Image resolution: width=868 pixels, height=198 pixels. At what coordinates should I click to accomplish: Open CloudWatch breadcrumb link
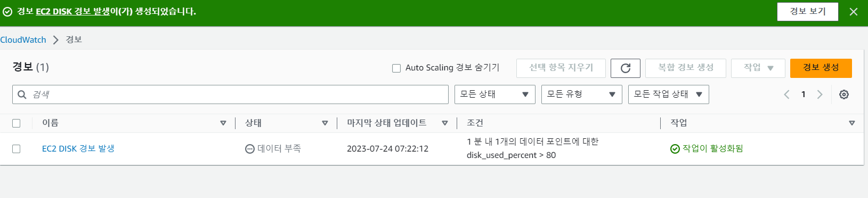[23, 39]
